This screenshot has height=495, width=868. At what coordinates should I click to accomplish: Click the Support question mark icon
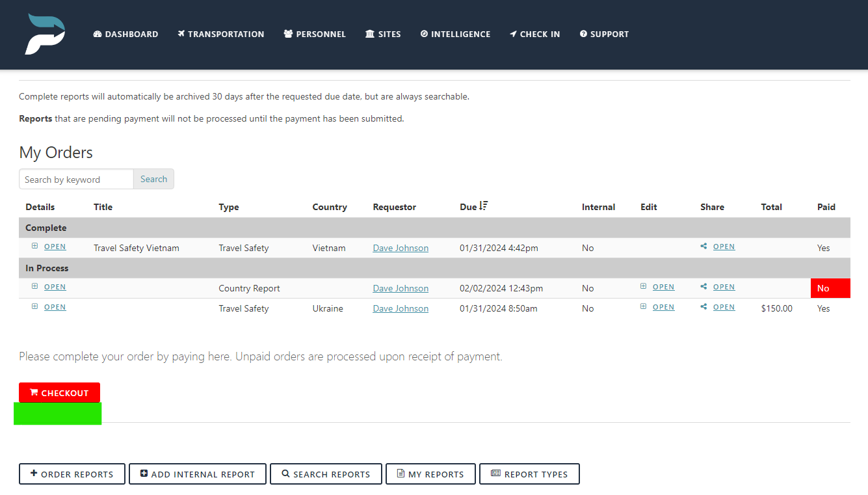583,34
